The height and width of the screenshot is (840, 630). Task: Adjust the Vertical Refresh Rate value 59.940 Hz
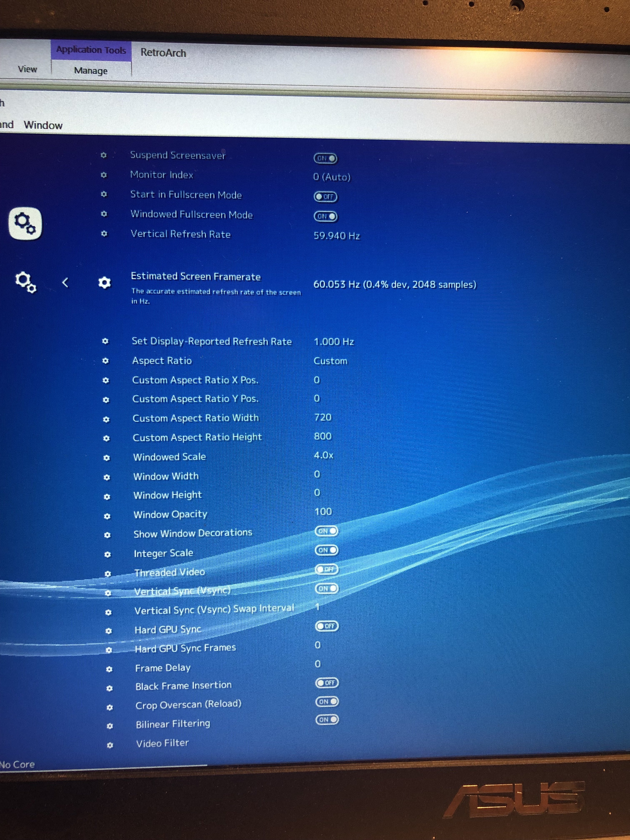point(337,236)
